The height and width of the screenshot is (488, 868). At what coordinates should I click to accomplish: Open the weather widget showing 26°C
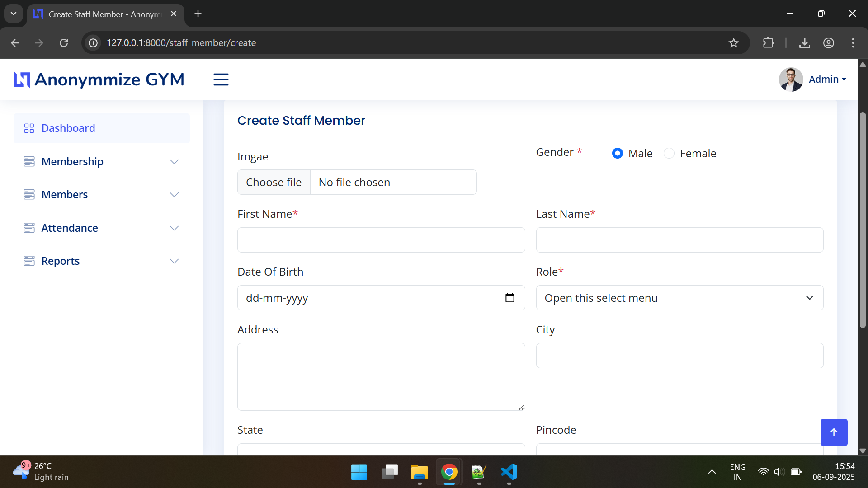click(x=41, y=472)
